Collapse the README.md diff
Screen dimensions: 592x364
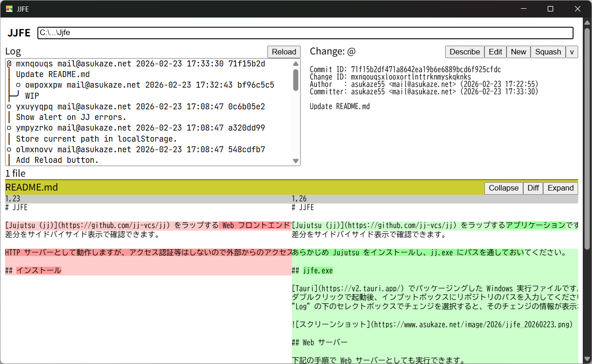pos(503,188)
